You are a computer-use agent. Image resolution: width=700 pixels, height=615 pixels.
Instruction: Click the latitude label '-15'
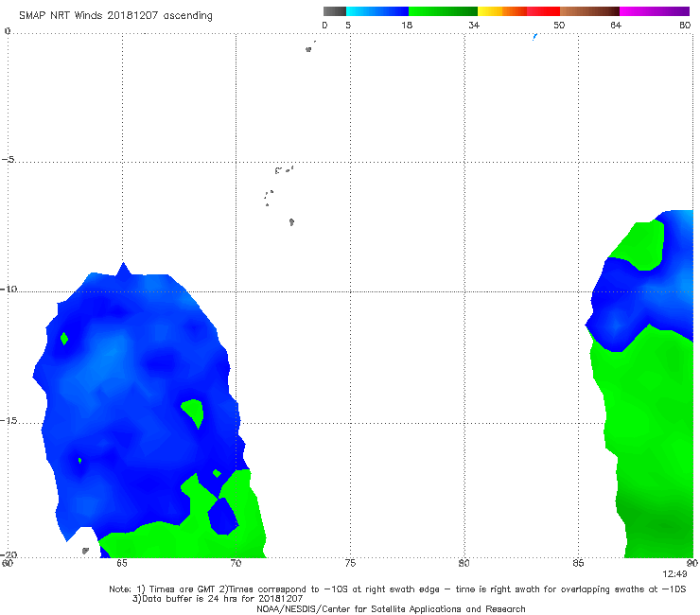pos(9,421)
